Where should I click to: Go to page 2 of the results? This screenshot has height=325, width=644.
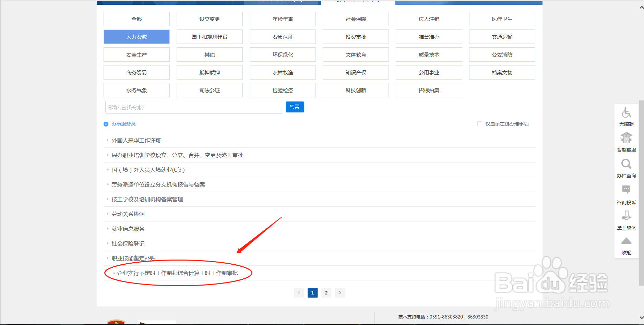pyautogui.click(x=326, y=292)
